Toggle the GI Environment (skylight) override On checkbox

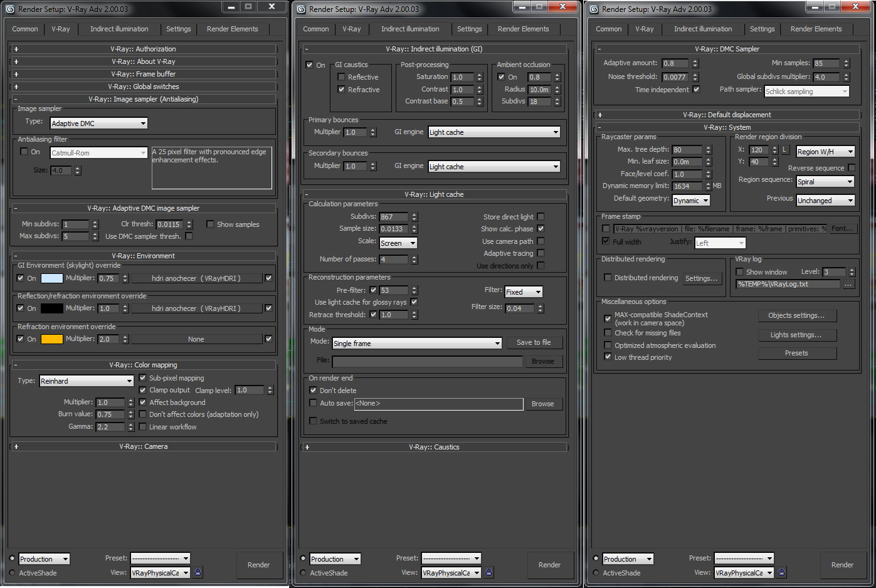(21, 278)
